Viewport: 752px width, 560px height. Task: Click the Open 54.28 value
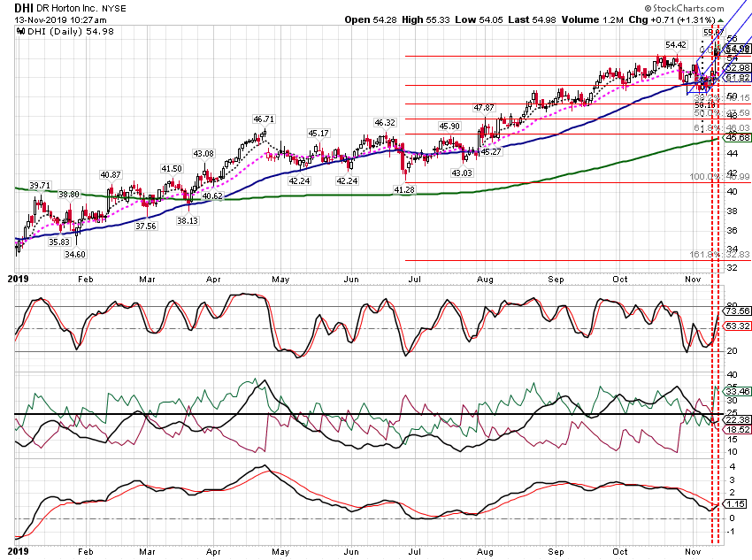click(371, 19)
